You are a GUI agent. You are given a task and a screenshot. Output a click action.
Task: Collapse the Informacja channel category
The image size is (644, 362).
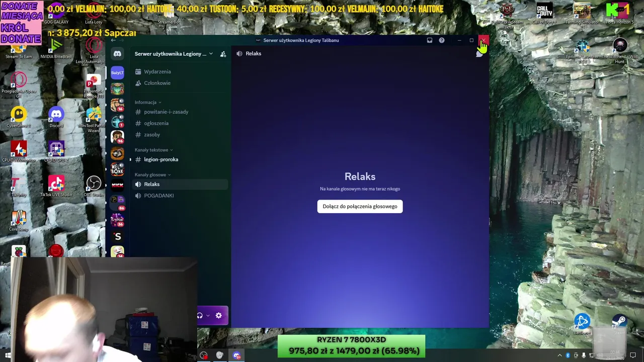point(148,102)
